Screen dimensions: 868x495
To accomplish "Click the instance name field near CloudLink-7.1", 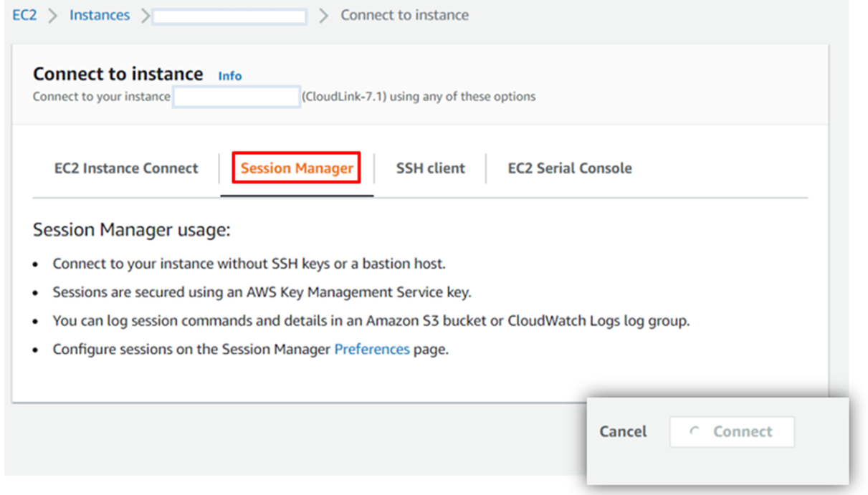I will click(x=236, y=96).
